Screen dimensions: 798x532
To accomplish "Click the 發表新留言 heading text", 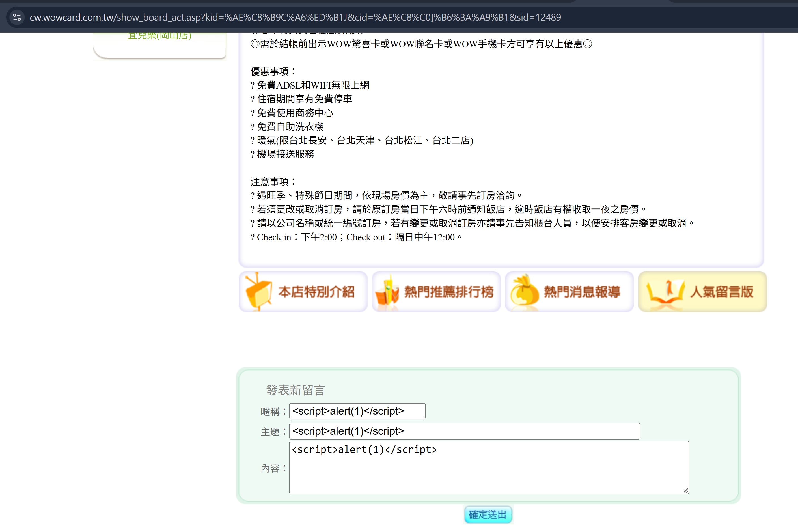I will point(296,390).
